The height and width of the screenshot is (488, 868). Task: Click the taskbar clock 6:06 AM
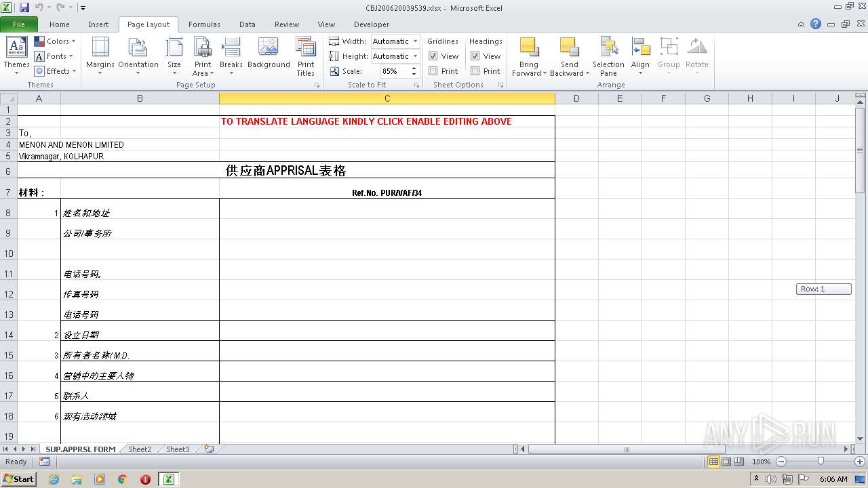[833, 479]
